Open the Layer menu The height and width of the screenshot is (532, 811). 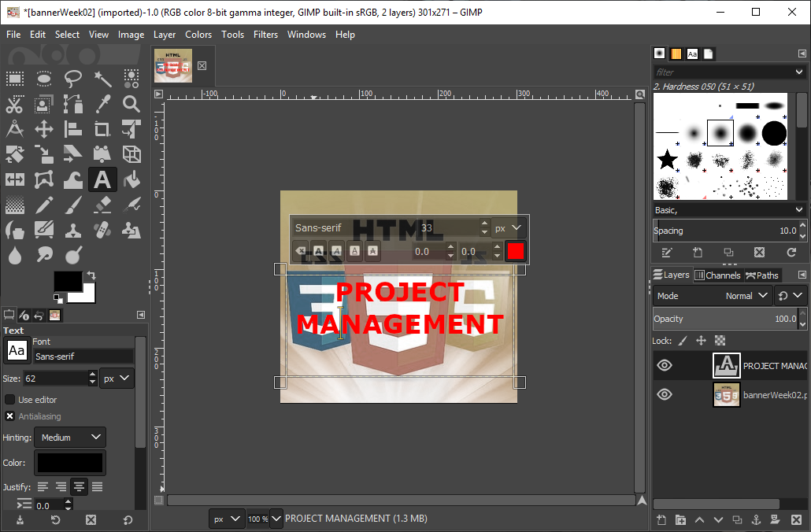click(x=165, y=35)
